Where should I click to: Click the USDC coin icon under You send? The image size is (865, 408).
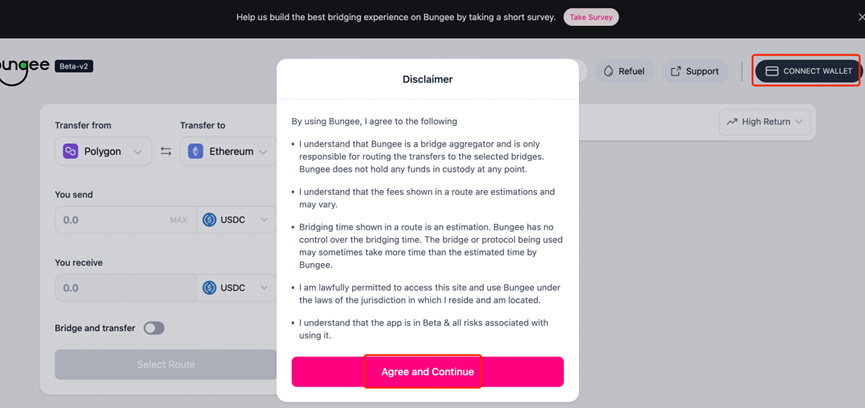pos(209,220)
